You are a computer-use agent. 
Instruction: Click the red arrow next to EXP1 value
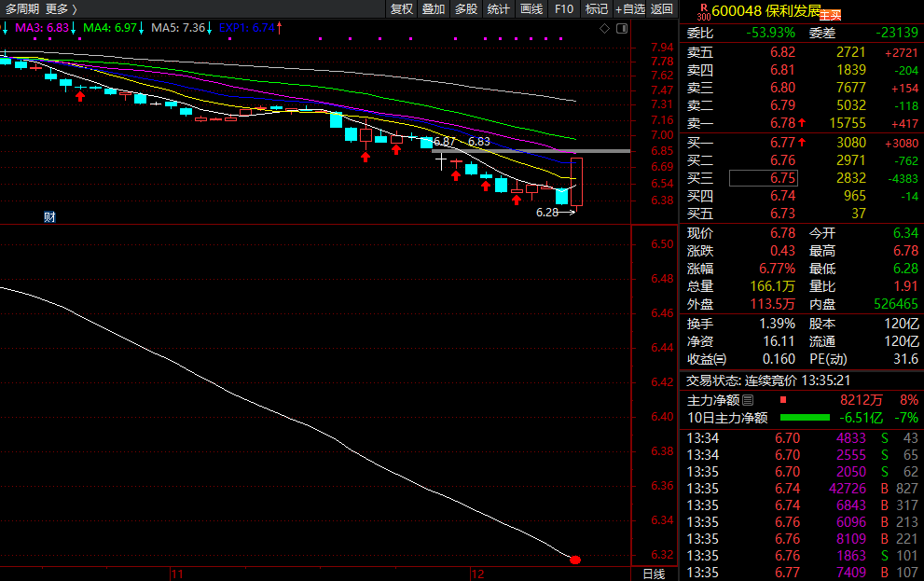coord(281,28)
